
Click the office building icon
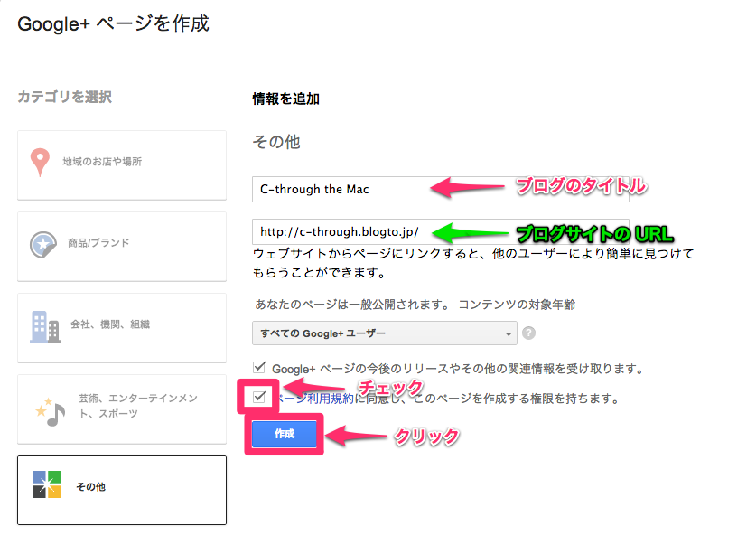coord(45,326)
